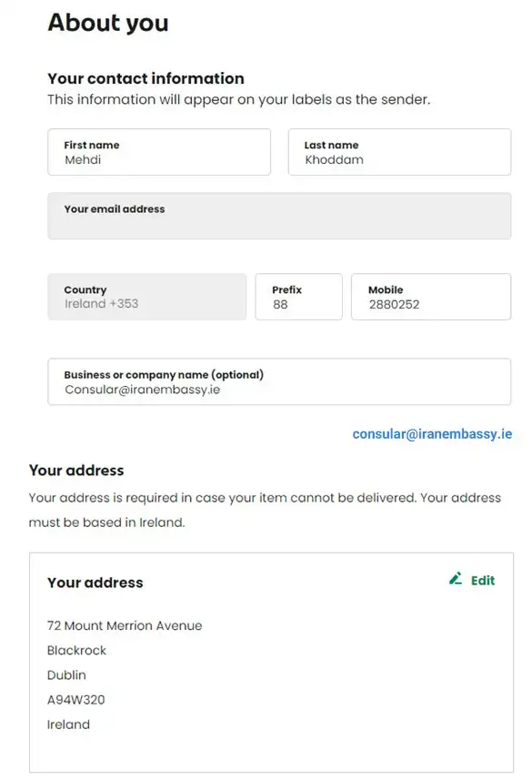The image size is (532, 780).
Task: Focus the First name field containing Mehdi
Action: point(159,152)
